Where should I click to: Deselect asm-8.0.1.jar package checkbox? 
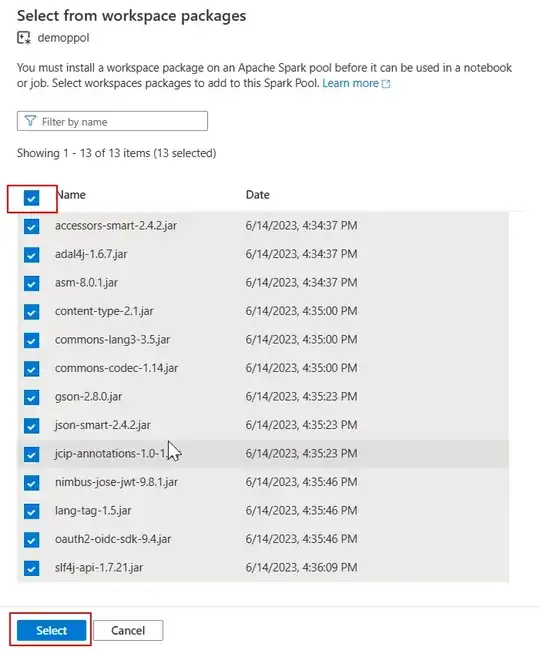click(31, 283)
